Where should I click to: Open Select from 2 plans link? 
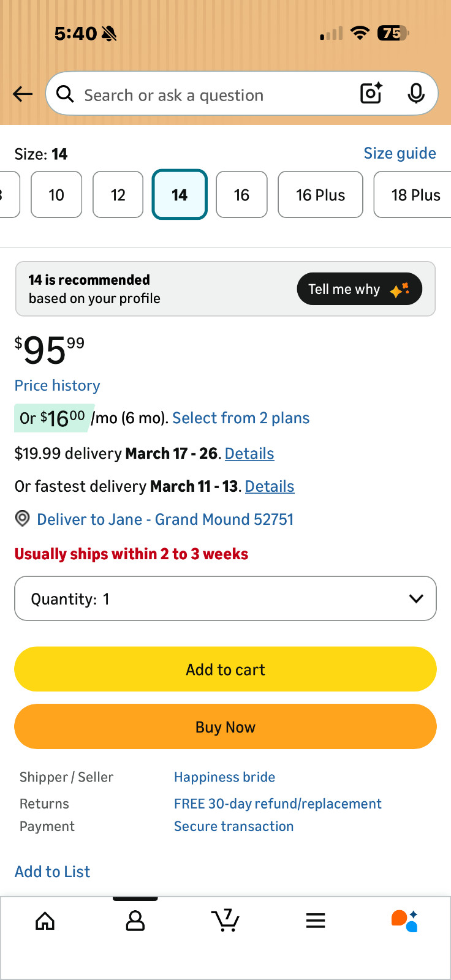pos(241,418)
